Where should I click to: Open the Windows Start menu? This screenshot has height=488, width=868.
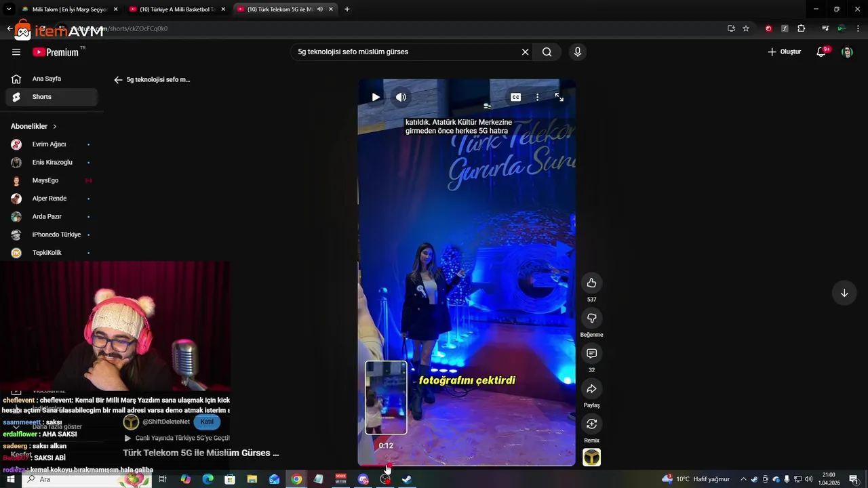click(x=10, y=479)
